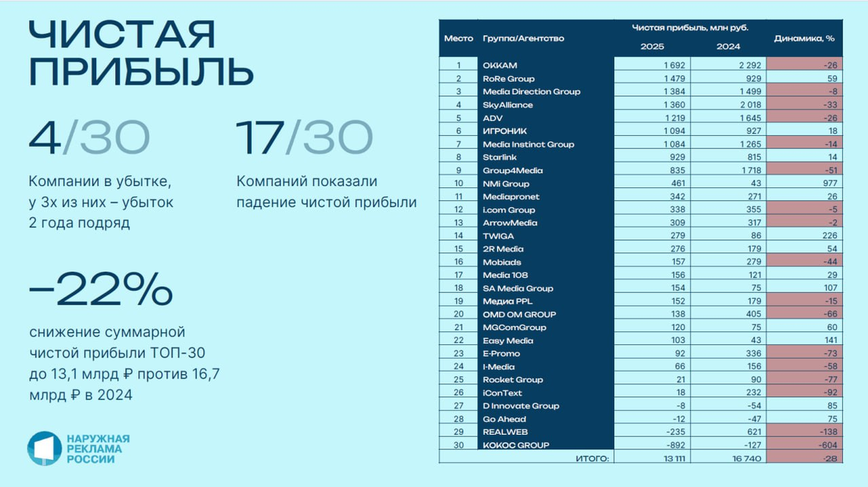Viewport: 868px width, 487px height.
Task: Click the 2 018 value for SkyAlliance
Action: click(x=751, y=104)
